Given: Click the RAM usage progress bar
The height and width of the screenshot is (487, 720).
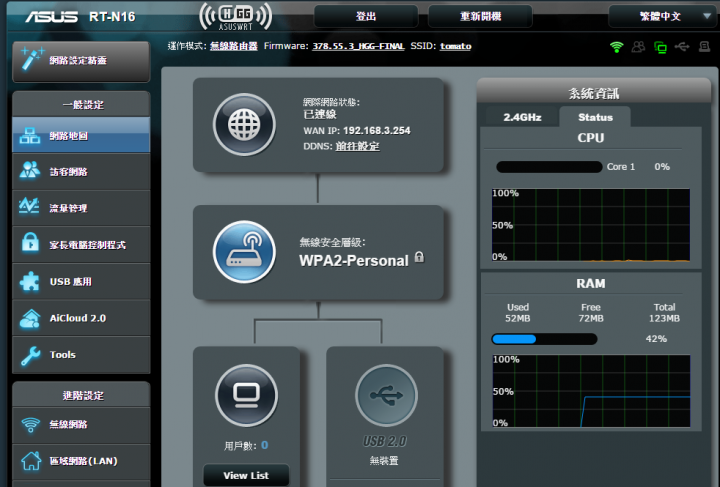Looking at the screenshot, I should (544, 339).
